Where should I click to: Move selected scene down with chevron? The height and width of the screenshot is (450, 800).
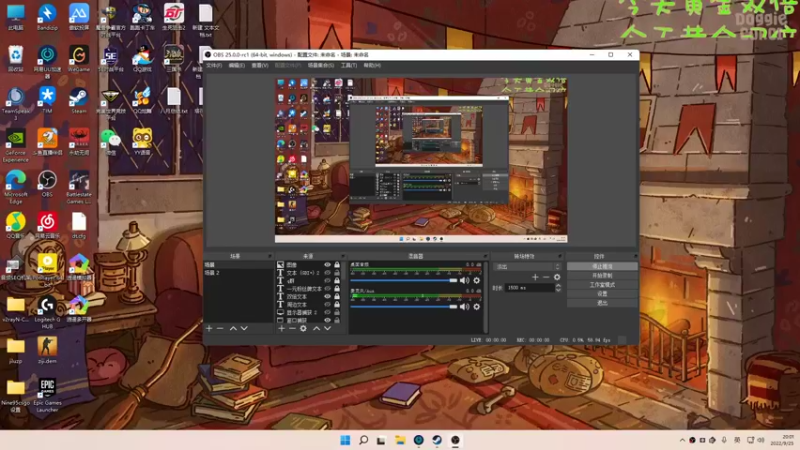244,329
